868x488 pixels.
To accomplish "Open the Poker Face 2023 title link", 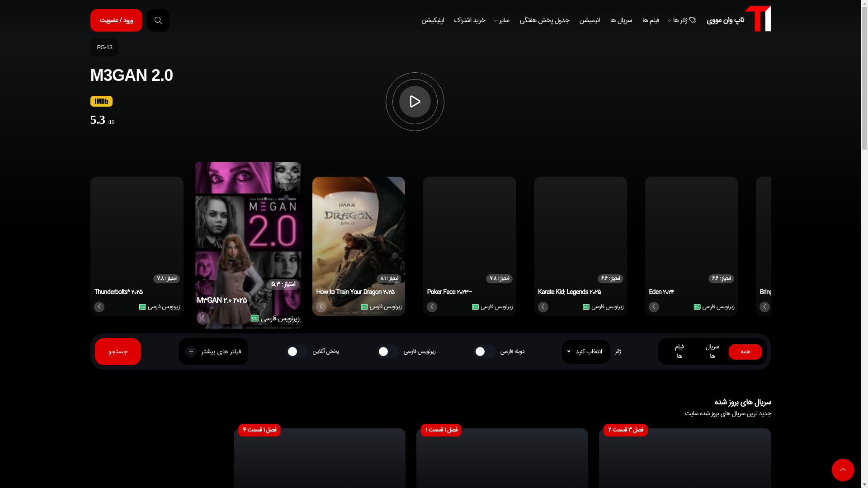I will click(x=449, y=292).
